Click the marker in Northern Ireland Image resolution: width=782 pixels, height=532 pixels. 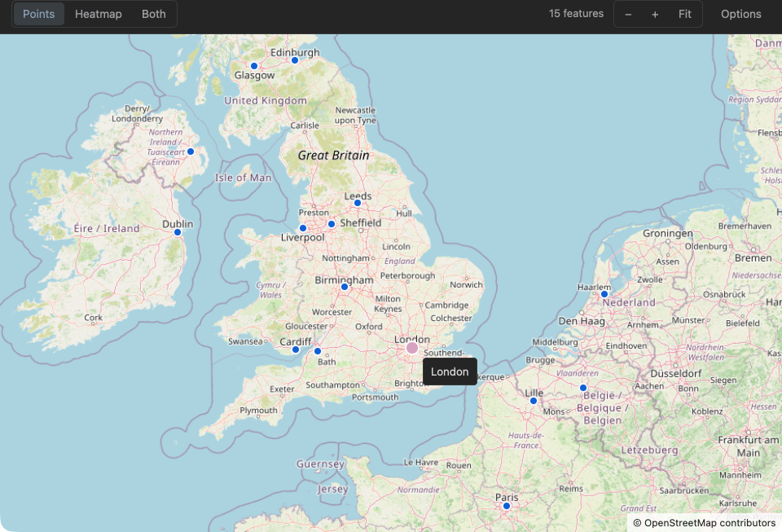pos(191,151)
